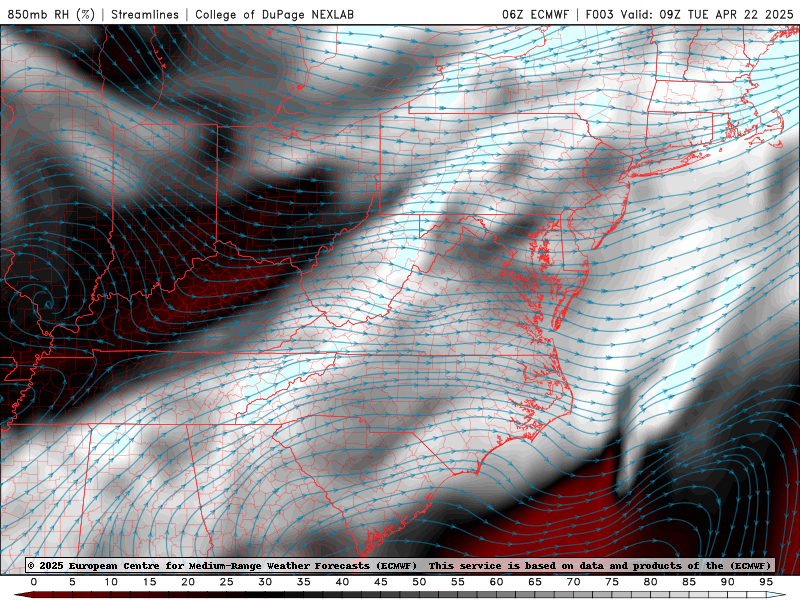Pick the 80 tick label on the legend
Screen dimensions: 800x600
tap(651, 582)
